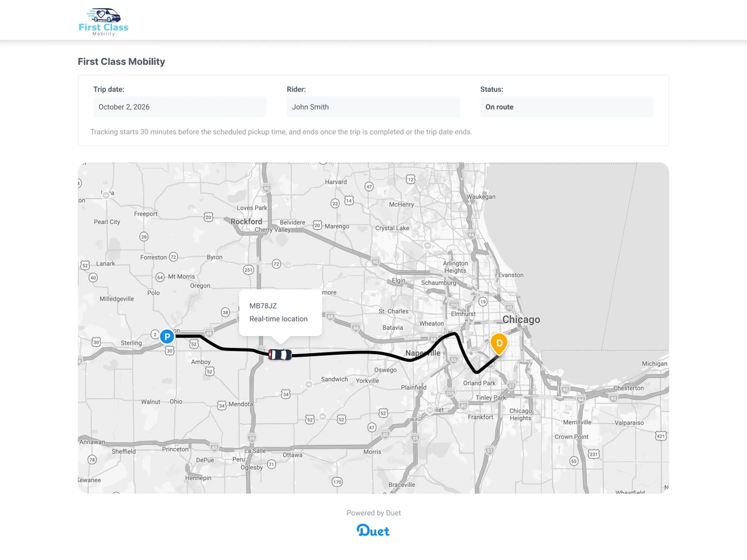Click the Status: label
747x560 pixels.
click(x=492, y=90)
